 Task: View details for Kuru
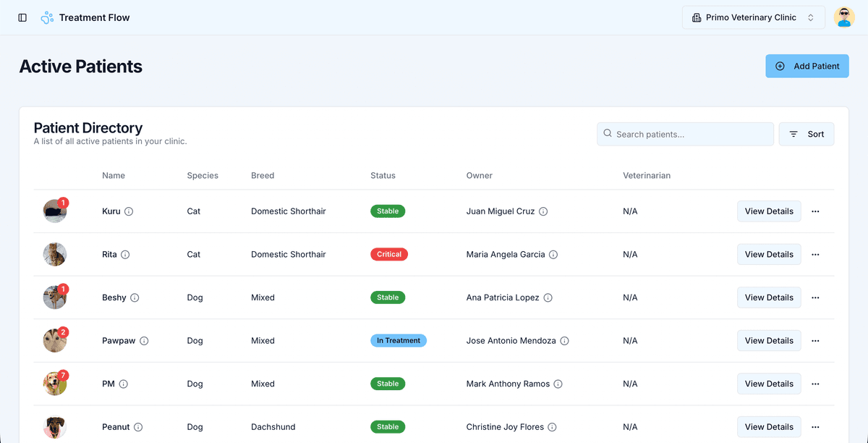(769, 211)
